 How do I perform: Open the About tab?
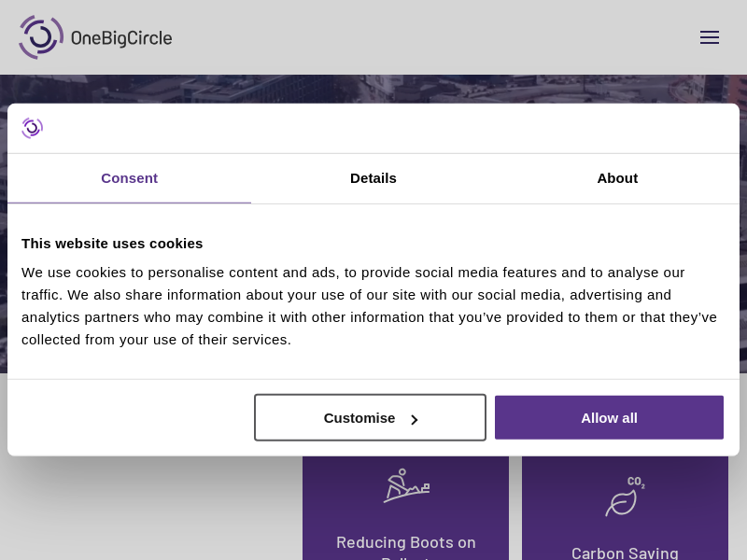(x=617, y=178)
